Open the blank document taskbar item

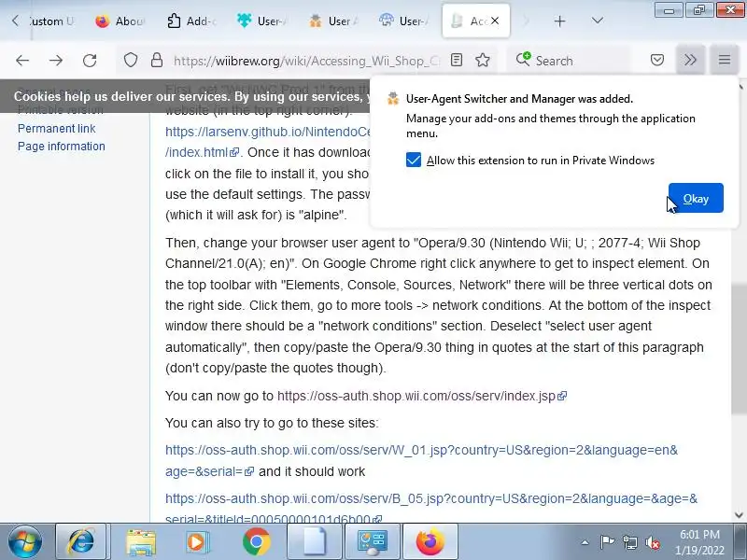314,541
